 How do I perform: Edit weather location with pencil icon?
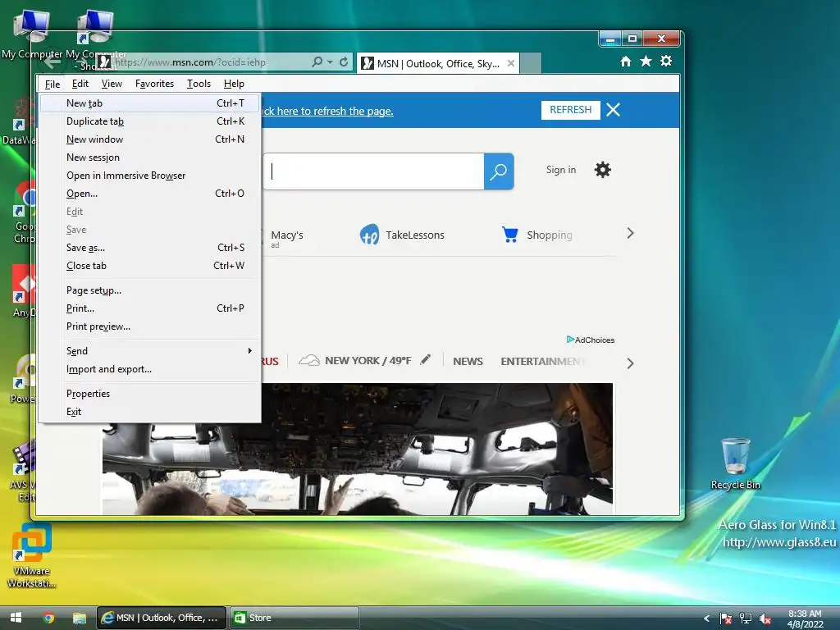(426, 360)
